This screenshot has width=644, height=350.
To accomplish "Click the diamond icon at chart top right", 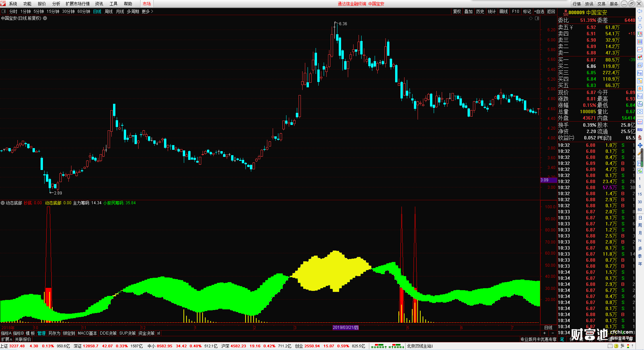I will coord(531,18).
